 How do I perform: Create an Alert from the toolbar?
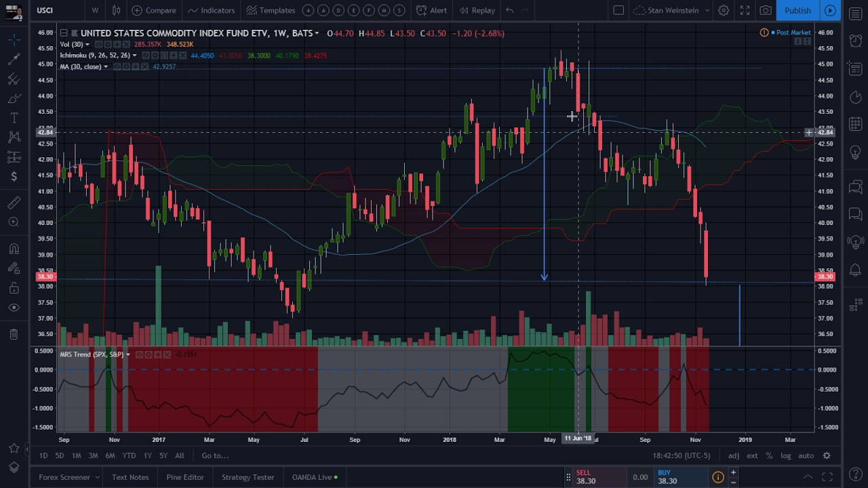[432, 10]
